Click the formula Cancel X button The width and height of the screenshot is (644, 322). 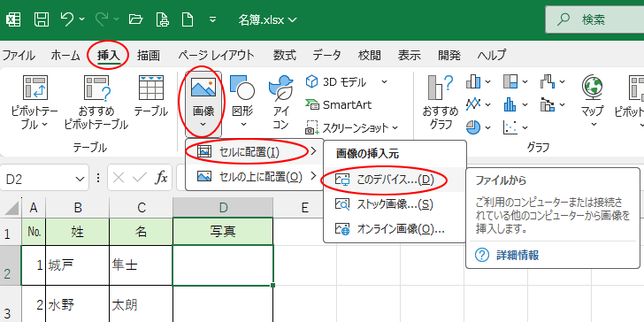[x=119, y=178]
